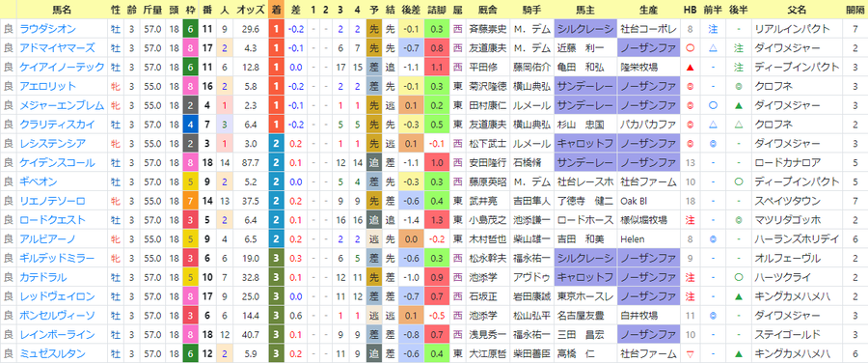Click blue circle 前半 mark in メジャーエンブレム row
868x363 pixels.
tap(713, 105)
